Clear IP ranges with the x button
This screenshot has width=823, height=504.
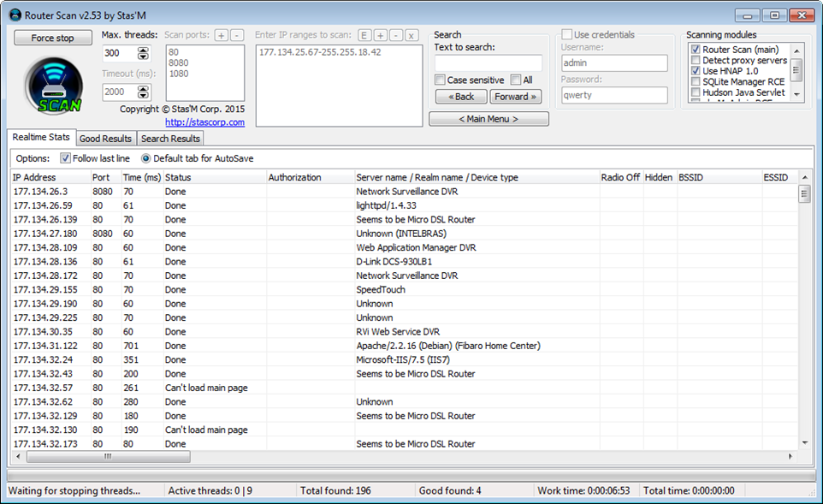[x=411, y=35]
